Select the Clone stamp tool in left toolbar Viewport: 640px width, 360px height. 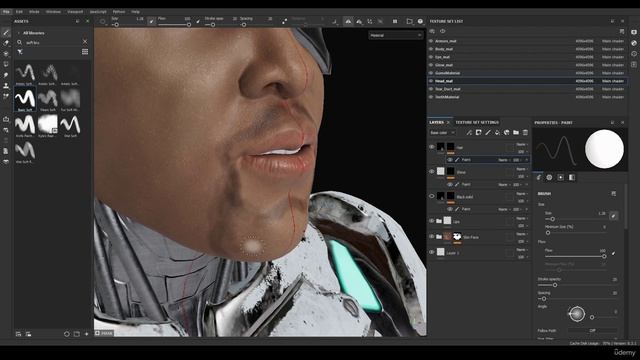(6, 86)
